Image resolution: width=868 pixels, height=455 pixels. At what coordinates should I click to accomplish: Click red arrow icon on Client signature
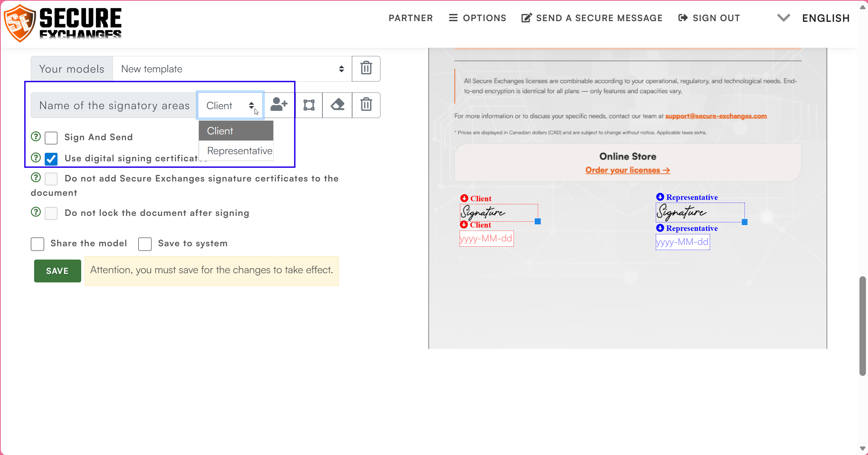click(464, 198)
